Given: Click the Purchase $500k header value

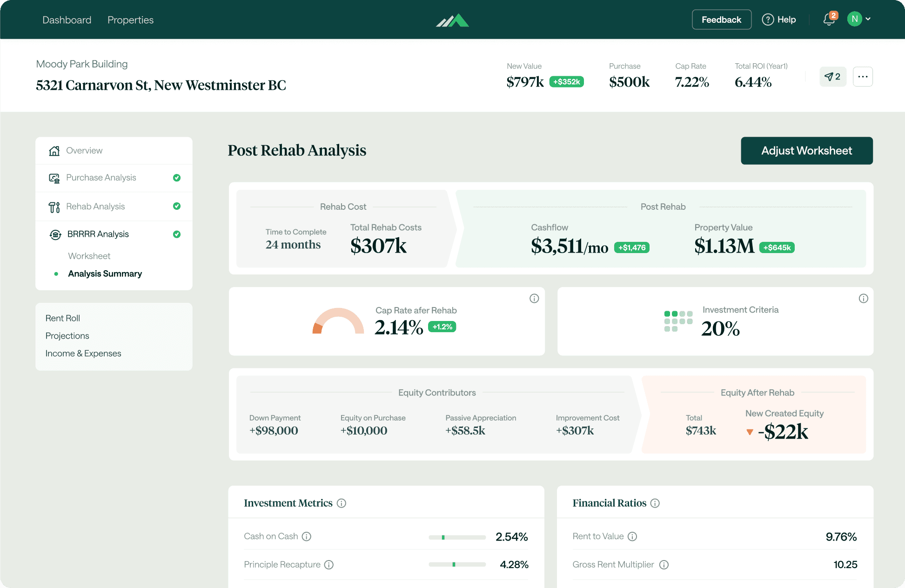Looking at the screenshot, I should pyautogui.click(x=629, y=82).
